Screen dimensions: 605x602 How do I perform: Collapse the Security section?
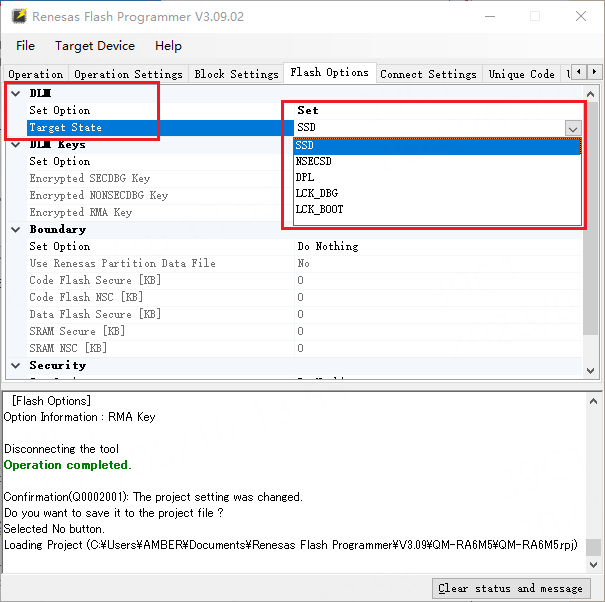point(14,365)
